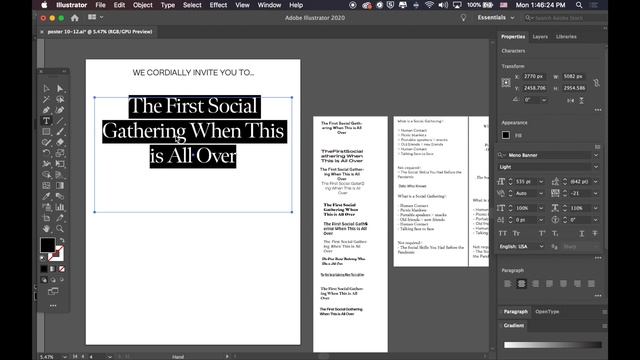640x360 pixels.
Task: Open the Light font style dropdown
Action: [596, 167]
